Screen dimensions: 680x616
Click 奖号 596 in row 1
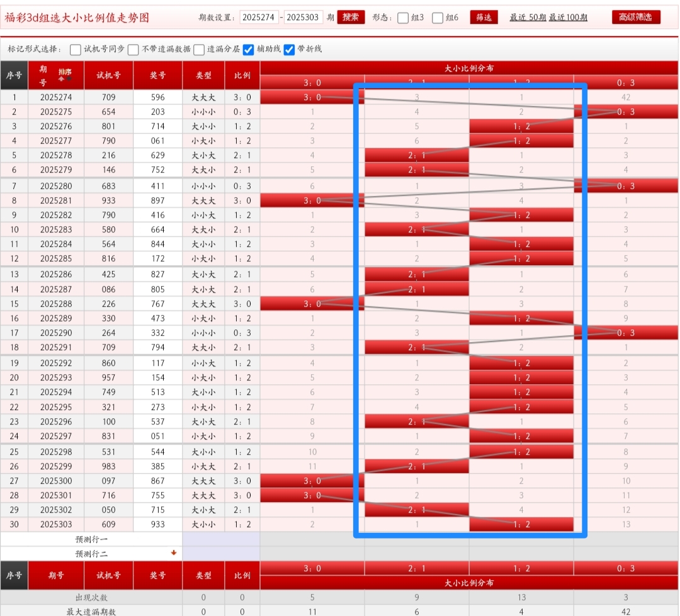coord(158,97)
